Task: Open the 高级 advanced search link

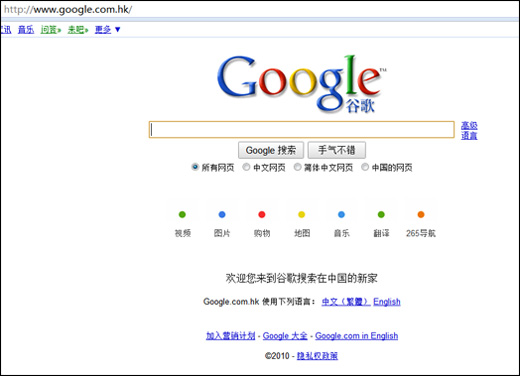Action: (x=469, y=126)
